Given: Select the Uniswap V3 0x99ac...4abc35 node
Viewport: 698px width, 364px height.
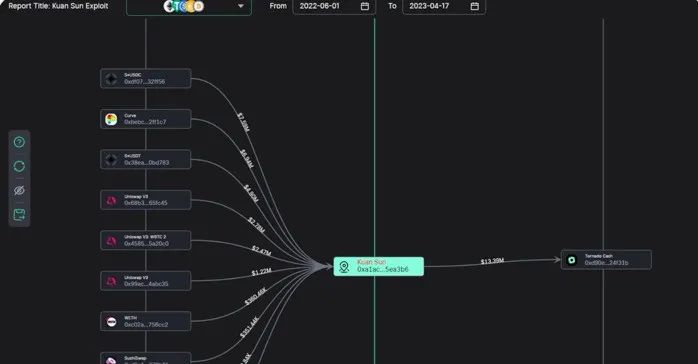Looking at the screenshot, I should point(146,281).
